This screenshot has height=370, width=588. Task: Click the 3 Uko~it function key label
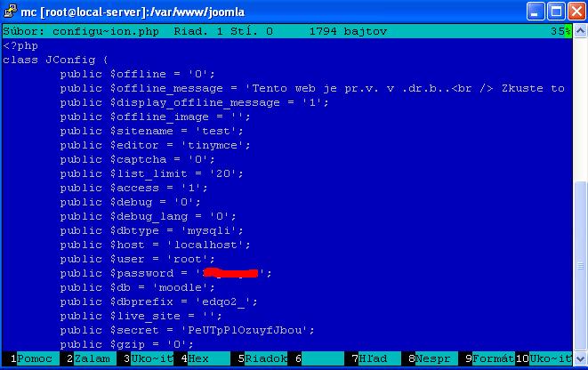click(x=148, y=358)
